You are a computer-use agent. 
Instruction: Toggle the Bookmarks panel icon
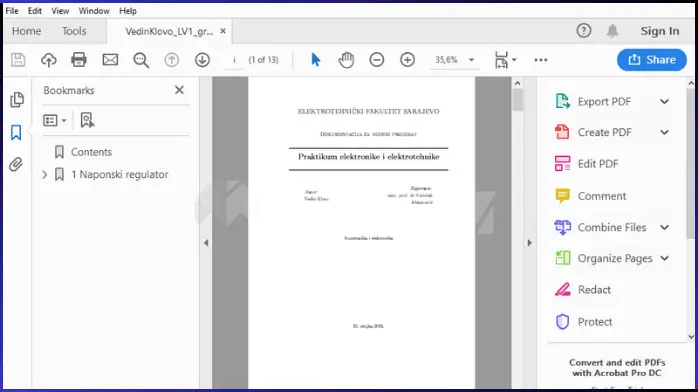16,132
